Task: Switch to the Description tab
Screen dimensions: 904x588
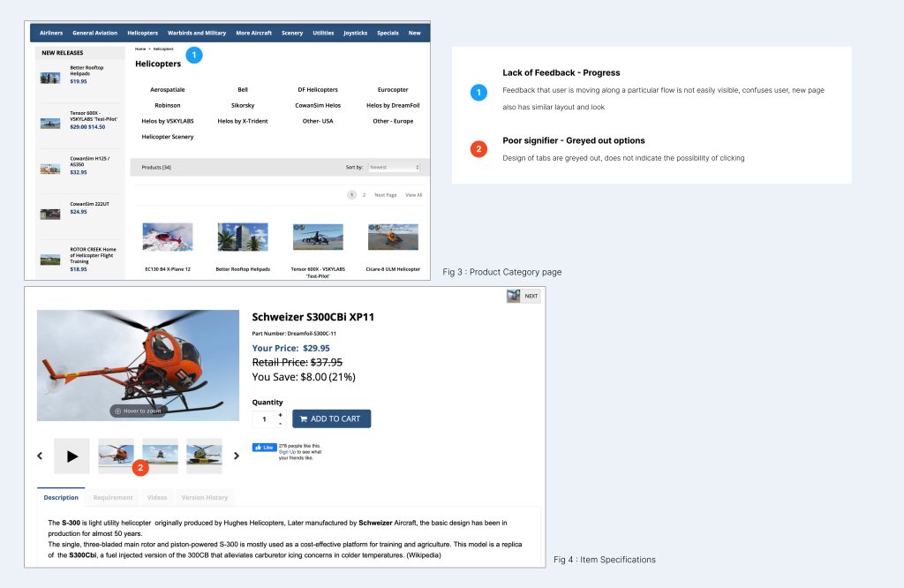Action: pyautogui.click(x=61, y=497)
